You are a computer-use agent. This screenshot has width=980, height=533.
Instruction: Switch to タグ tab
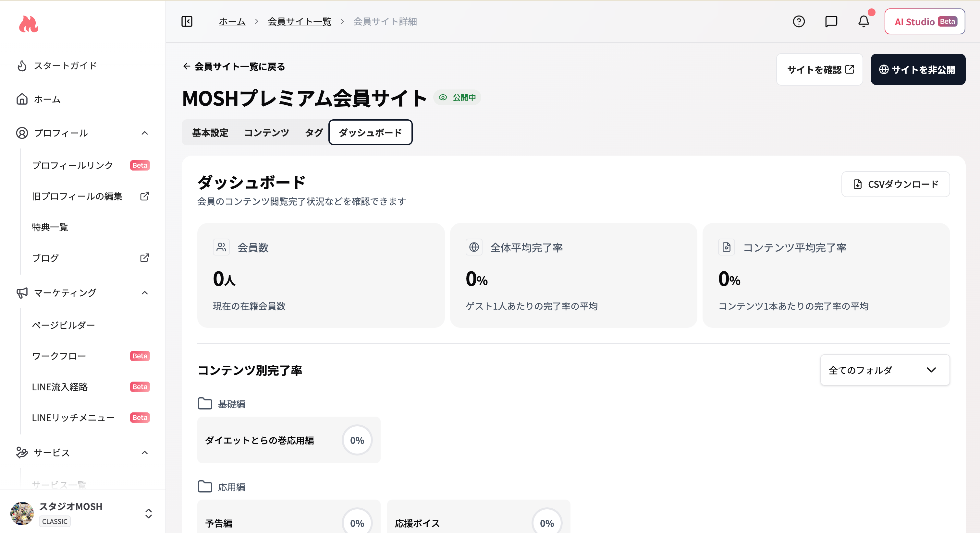pos(314,132)
